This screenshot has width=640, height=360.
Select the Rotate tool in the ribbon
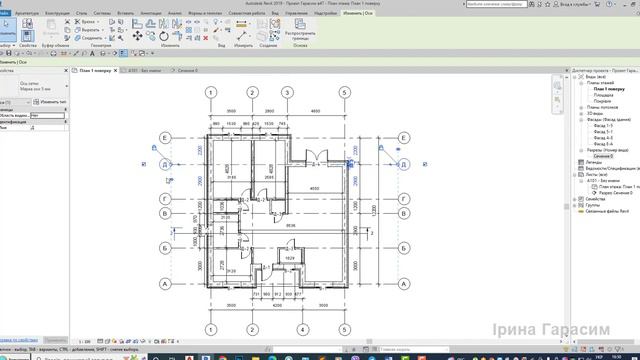tap(164, 36)
